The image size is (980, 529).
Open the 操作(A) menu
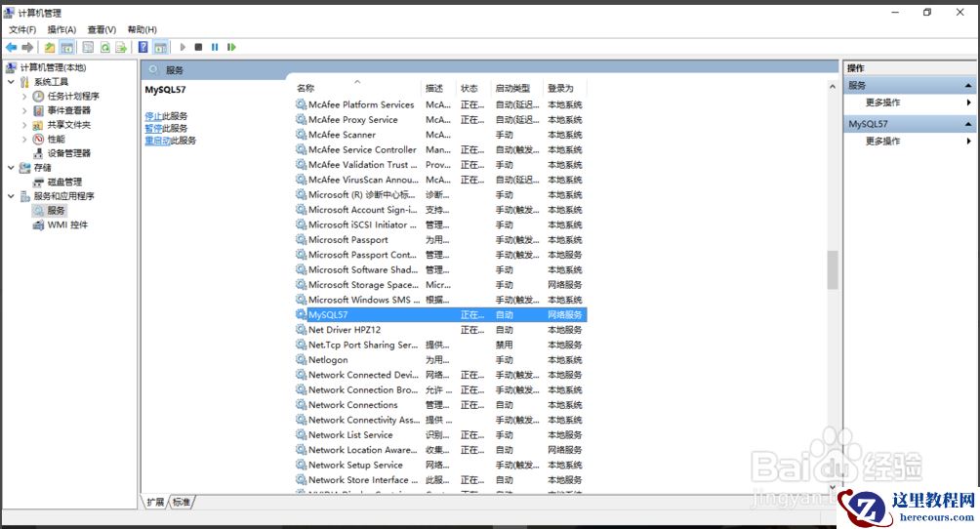(61, 29)
